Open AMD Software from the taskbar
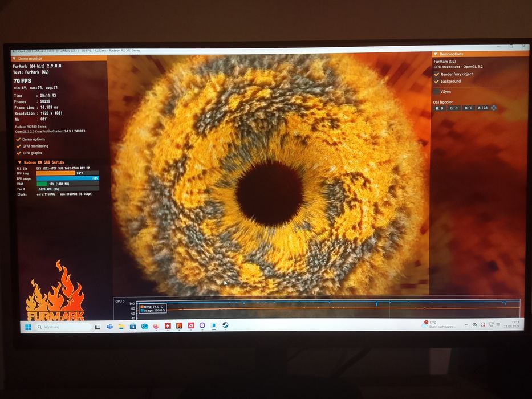Image resolution: width=532 pixels, height=399 pixels. click(x=191, y=325)
